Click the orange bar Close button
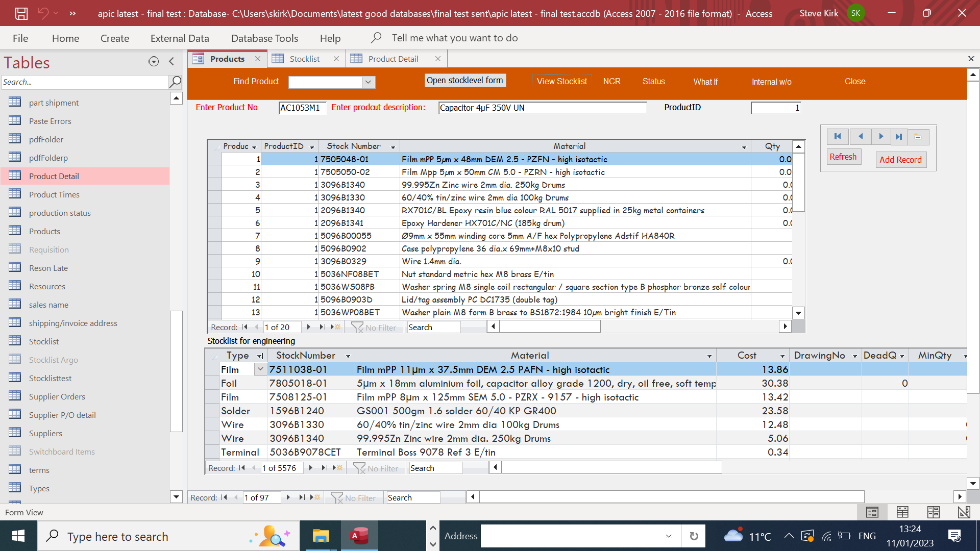This screenshot has width=980, height=551. click(854, 81)
